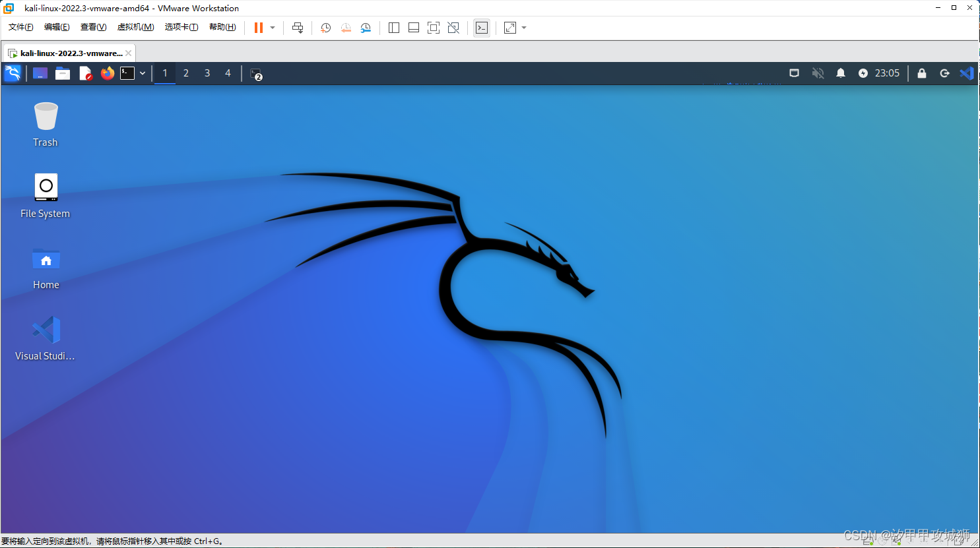Click the terminal window button with badge 2
Viewport: 980px width, 548px height.
[x=257, y=74]
